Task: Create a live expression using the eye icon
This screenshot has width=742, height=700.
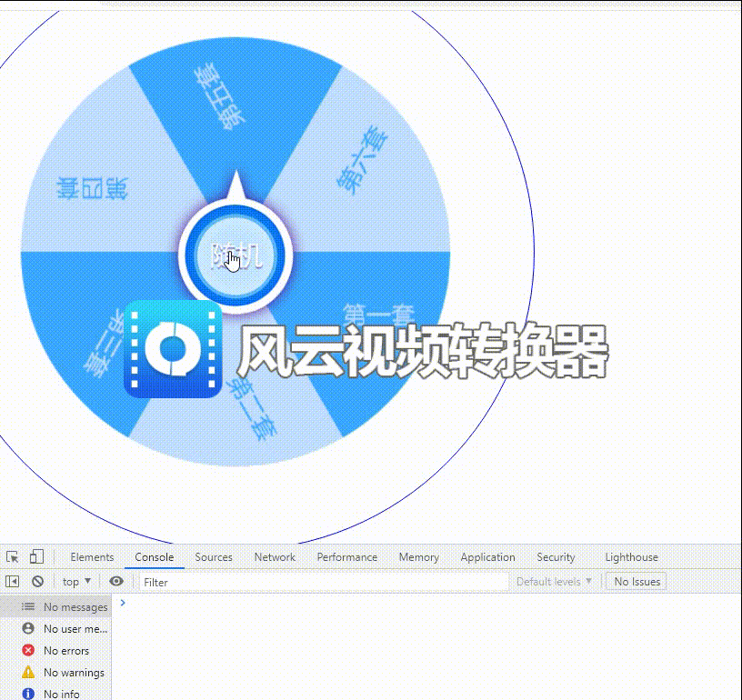Action: tap(116, 581)
